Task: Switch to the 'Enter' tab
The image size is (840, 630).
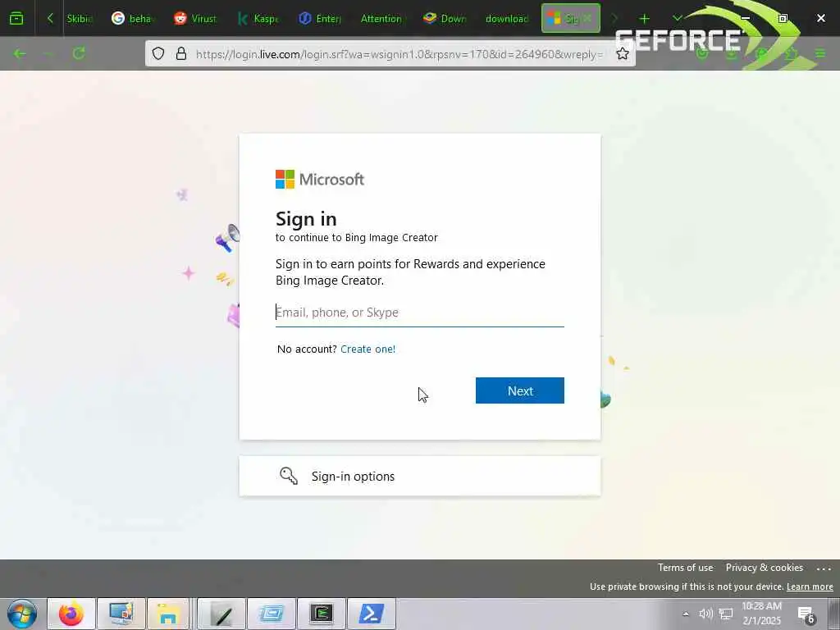Action: (x=321, y=19)
